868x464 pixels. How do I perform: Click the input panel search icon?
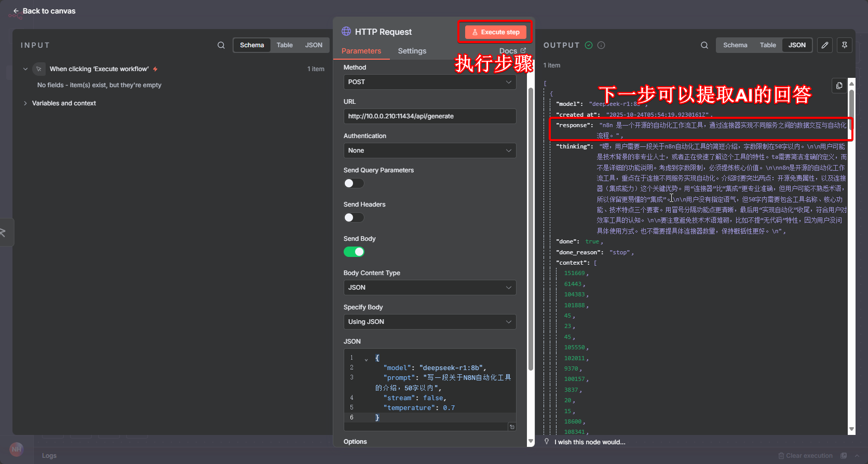(x=221, y=45)
